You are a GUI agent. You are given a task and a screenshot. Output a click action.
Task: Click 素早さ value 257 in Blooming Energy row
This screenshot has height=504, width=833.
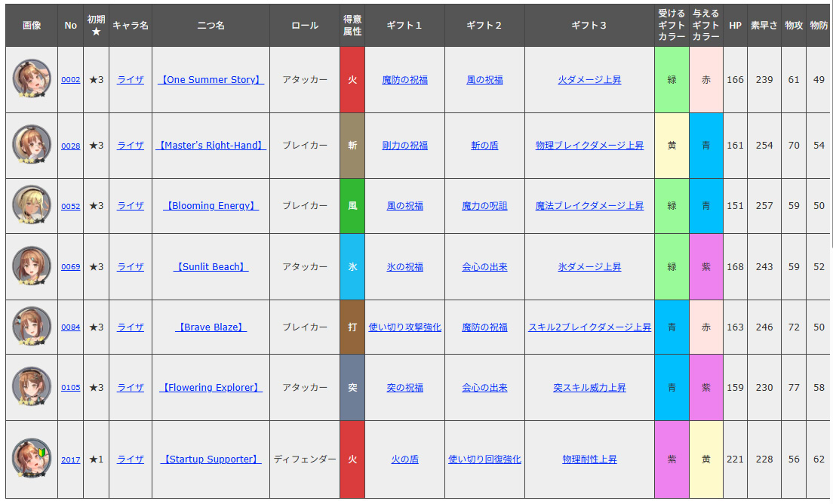(x=764, y=206)
